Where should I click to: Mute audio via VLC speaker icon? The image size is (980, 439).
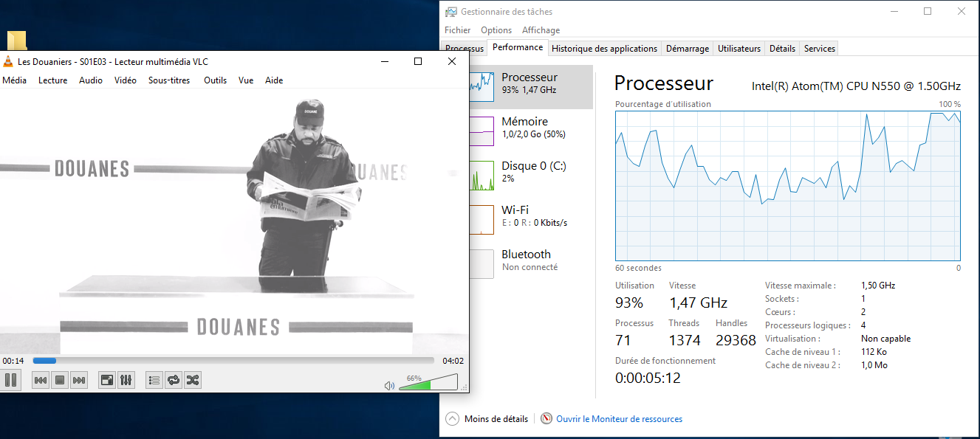tap(390, 385)
